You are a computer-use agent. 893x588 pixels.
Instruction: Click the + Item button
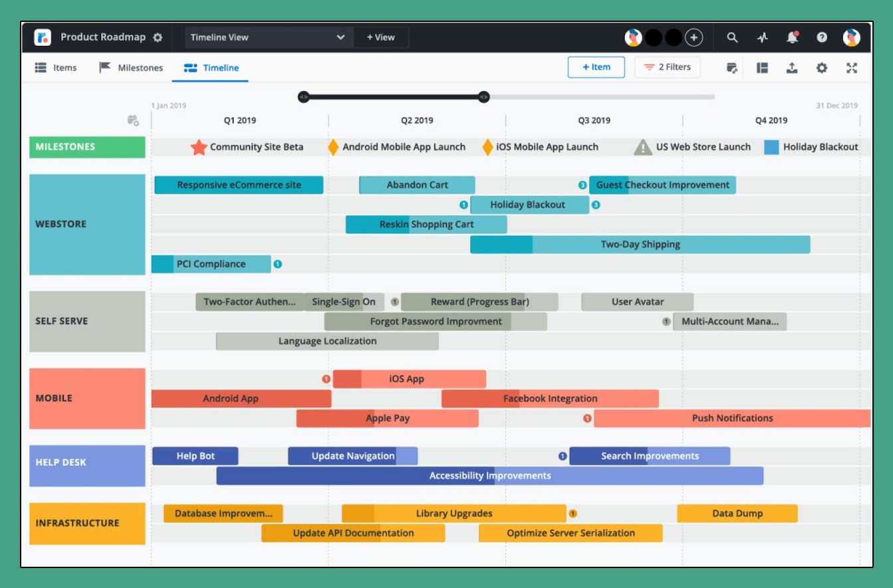pos(596,67)
